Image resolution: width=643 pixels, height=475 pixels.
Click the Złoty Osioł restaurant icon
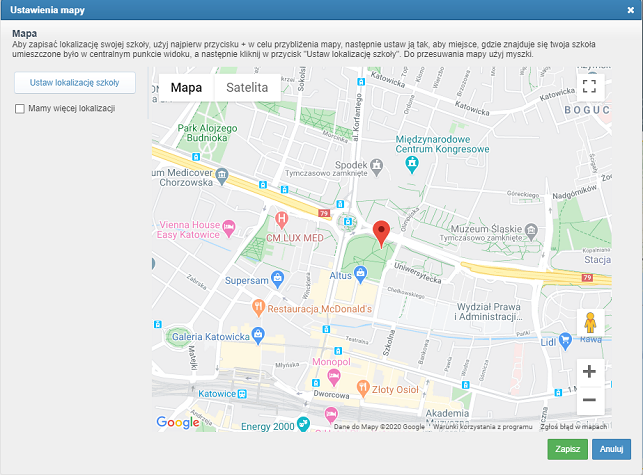363,388
